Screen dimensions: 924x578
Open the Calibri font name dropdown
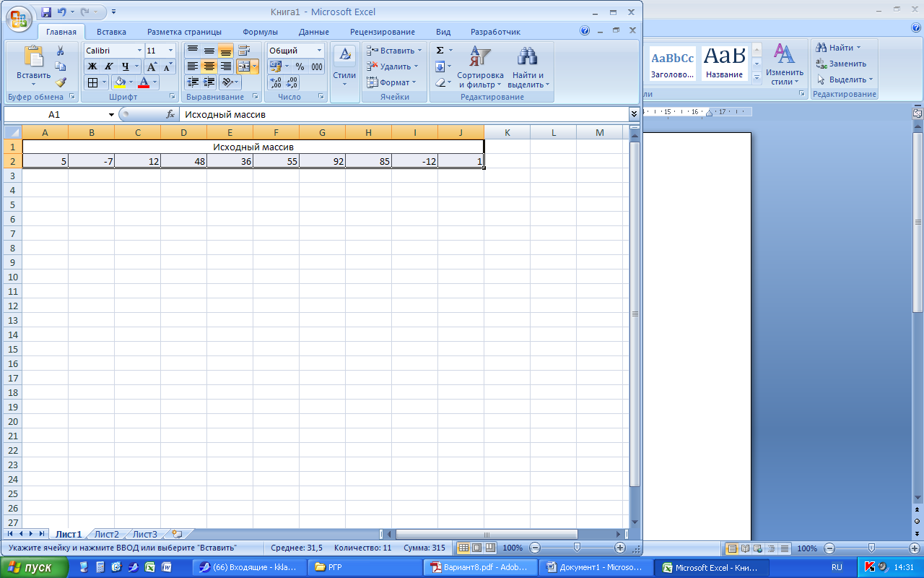click(x=139, y=51)
